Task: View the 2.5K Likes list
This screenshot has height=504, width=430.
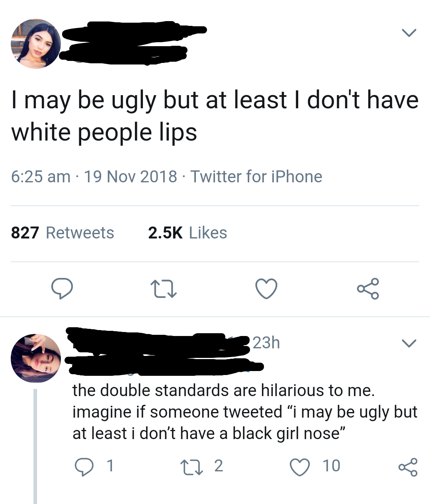Action: point(188,233)
